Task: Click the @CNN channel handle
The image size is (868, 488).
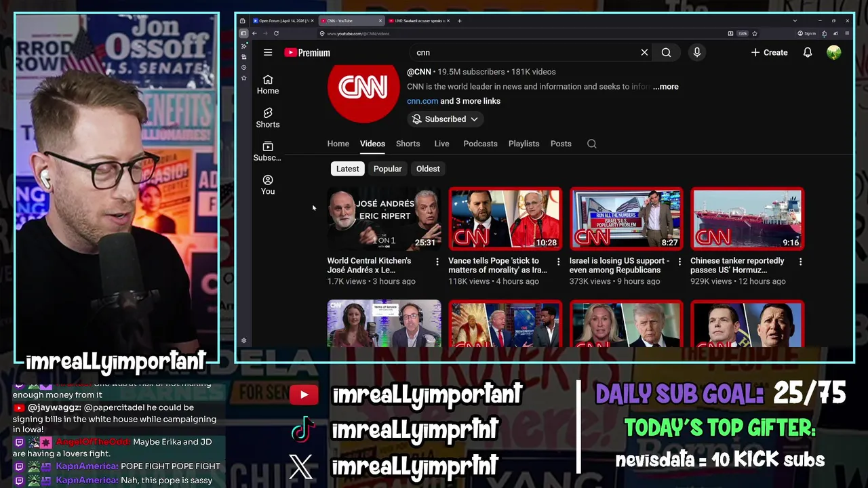Action: coord(419,72)
